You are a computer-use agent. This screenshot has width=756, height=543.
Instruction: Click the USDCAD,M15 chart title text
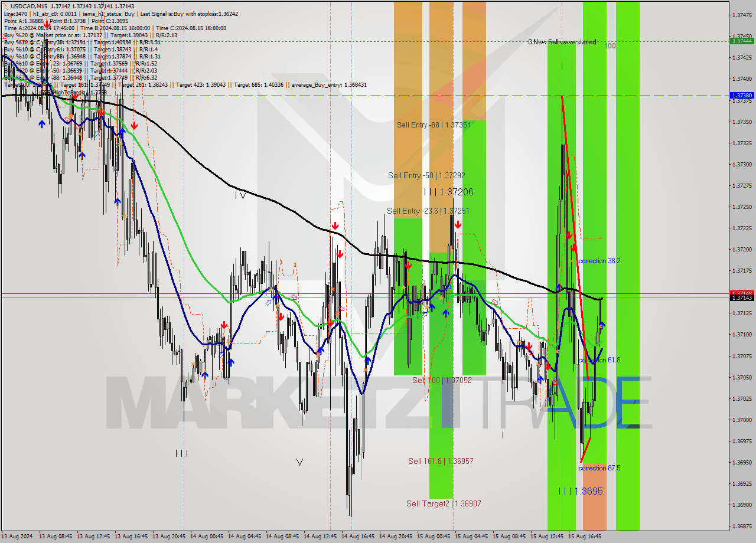28,6
